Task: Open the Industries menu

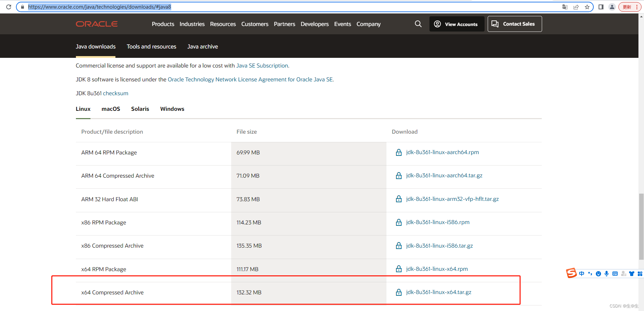Action: pyautogui.click(x=192, y=24)
